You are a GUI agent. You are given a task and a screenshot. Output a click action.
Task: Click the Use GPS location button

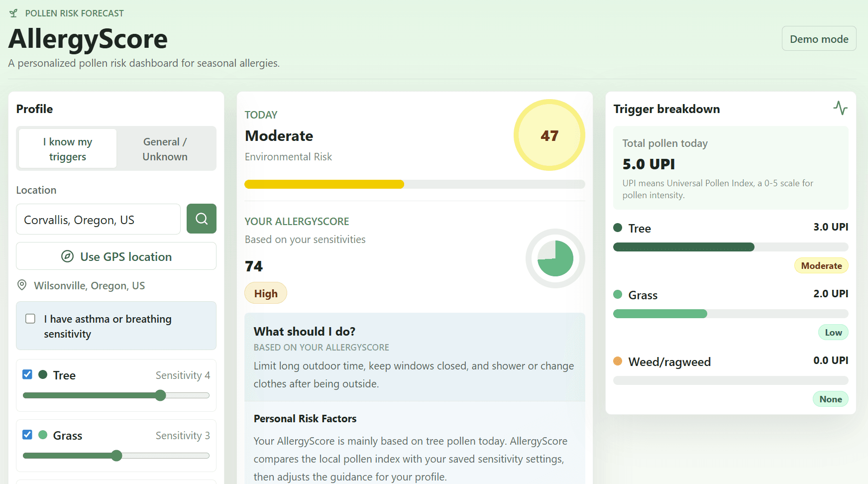coord(116,256)
